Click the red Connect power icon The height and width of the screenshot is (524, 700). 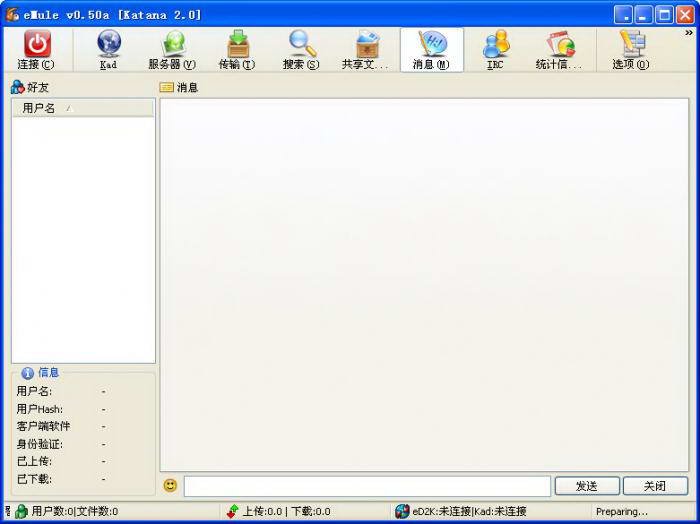[36, 45]
